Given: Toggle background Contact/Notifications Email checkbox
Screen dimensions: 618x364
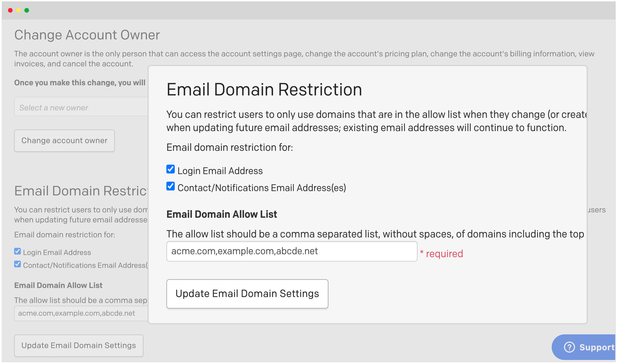Looking at the screenshot, I should click(x=18, y=264).
